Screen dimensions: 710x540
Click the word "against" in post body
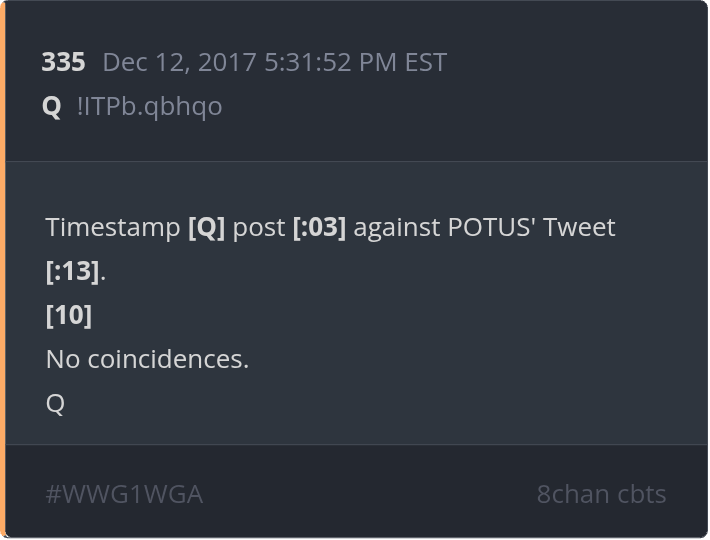pos(397,227)
